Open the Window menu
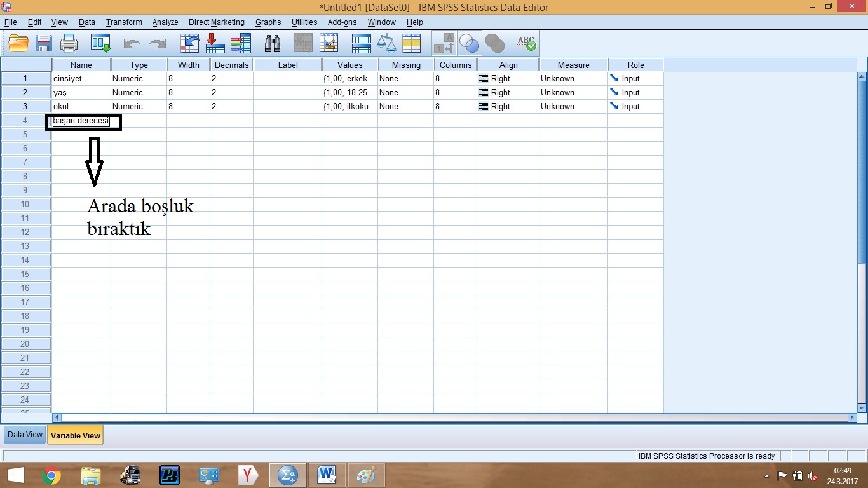The image size is (868, 488). click(x=382, y=22)
